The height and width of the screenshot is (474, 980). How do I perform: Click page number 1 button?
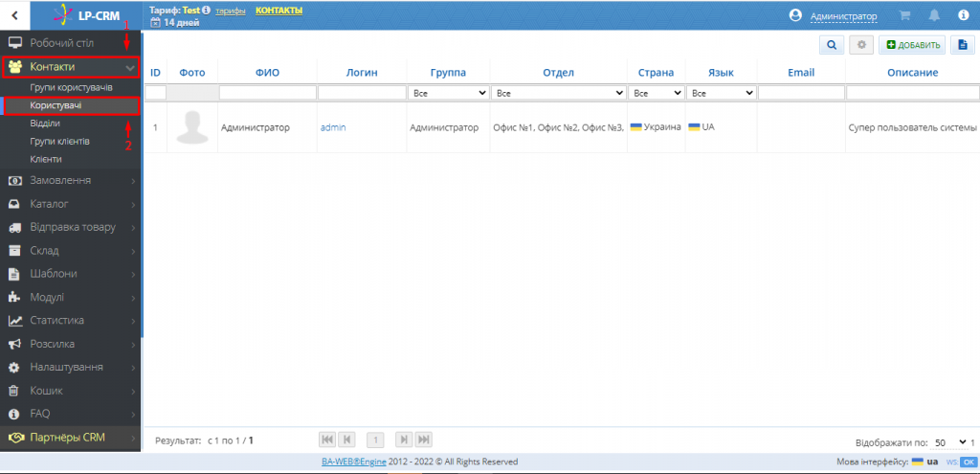(x=375, y=440)
